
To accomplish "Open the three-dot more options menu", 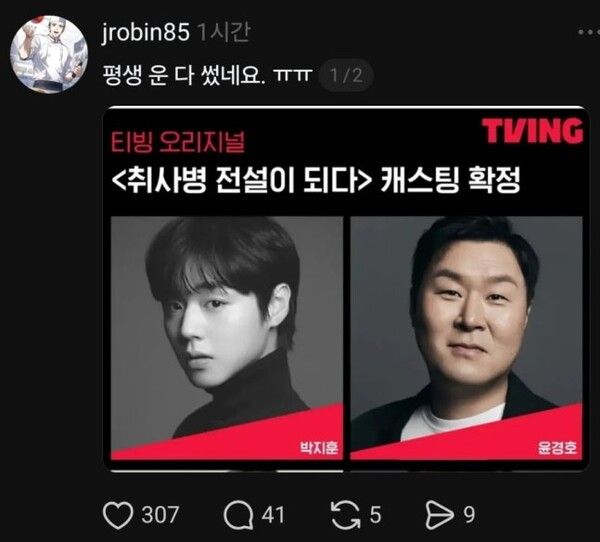I will pyautogui.click(x=589, y=32).
